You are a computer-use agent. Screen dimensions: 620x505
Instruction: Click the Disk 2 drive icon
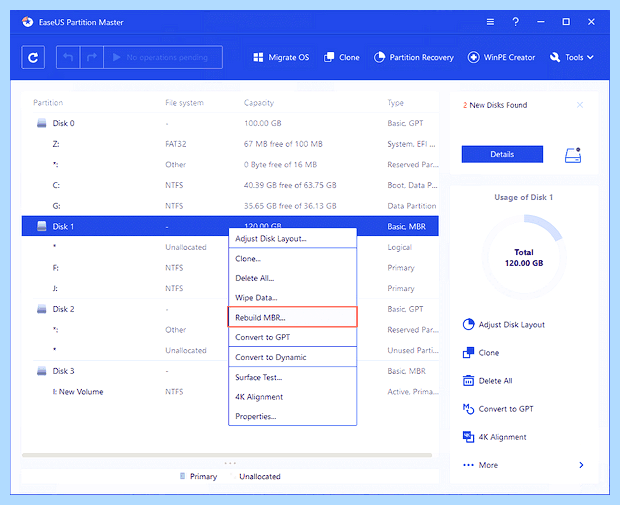[x=42, y=309]
